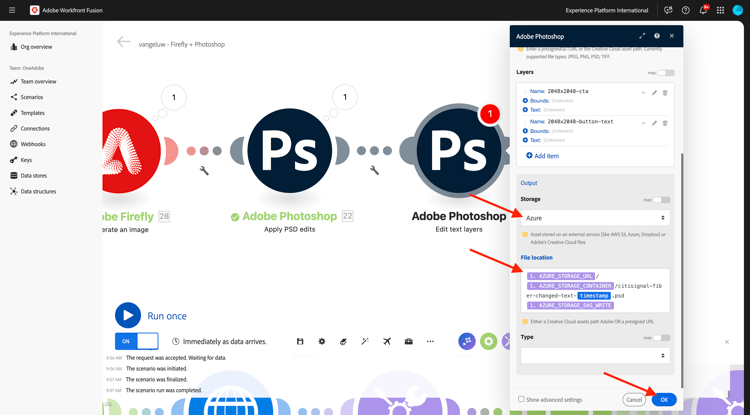The width and height of the screenshot is (750, 415).
Task: Expand Text under 2048x2048-cta
Action: tap(526, 109)
